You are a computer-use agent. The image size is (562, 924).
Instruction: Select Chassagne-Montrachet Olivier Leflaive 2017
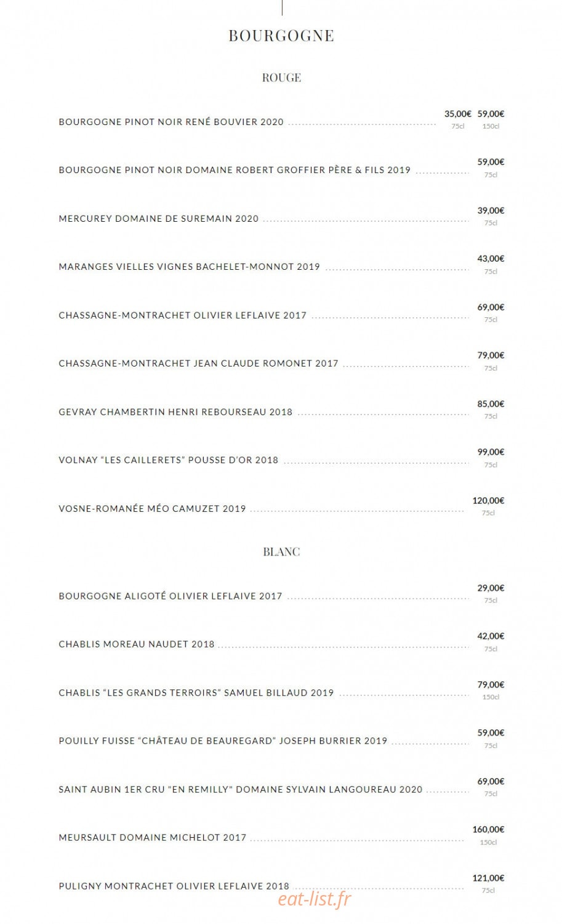(183, 315)
